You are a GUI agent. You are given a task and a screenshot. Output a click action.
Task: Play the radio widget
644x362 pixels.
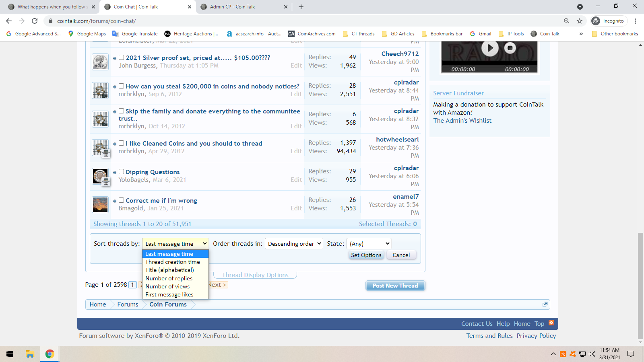click(490, 48)
